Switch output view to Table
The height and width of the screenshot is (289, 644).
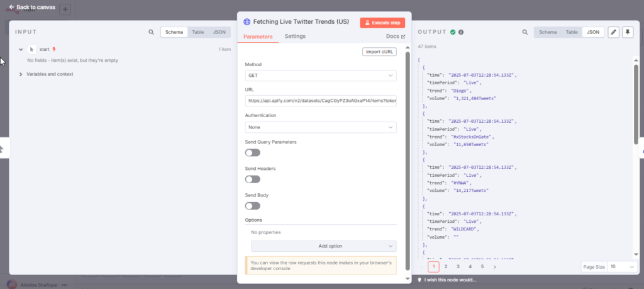click(572, 32)
